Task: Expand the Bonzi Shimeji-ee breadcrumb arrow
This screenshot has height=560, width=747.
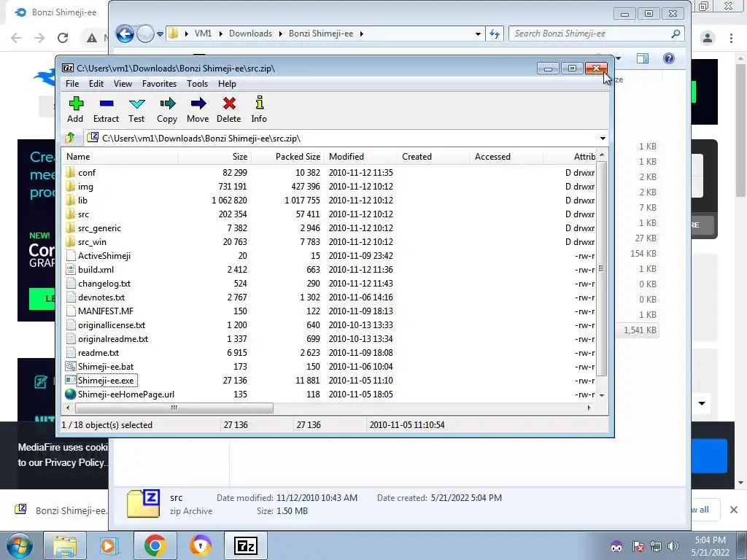Action: coord(362,34)
